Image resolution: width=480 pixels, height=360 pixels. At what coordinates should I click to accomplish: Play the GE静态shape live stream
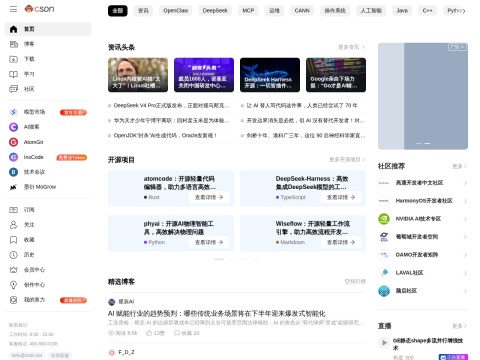click(384, 342)
